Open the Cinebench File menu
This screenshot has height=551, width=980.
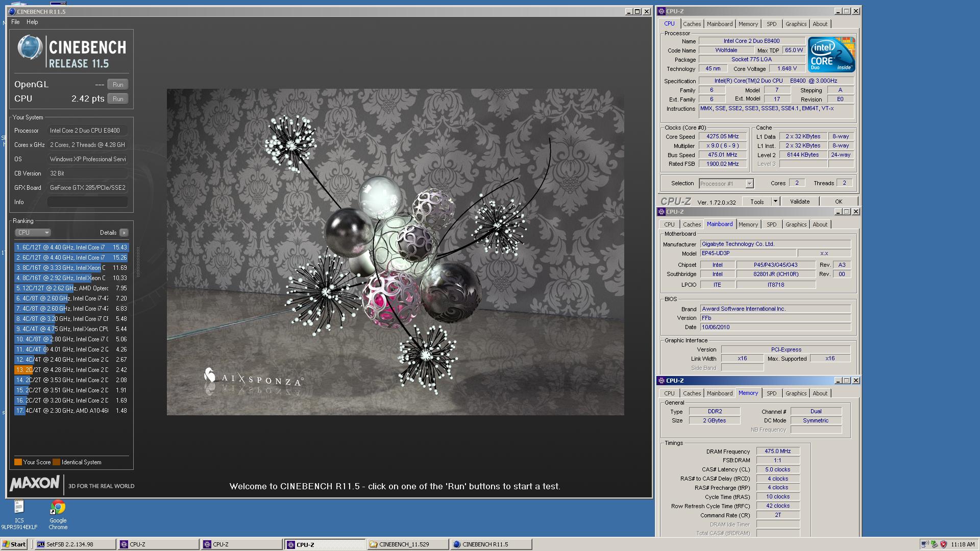pyautogui.click(x=15, y=22)
